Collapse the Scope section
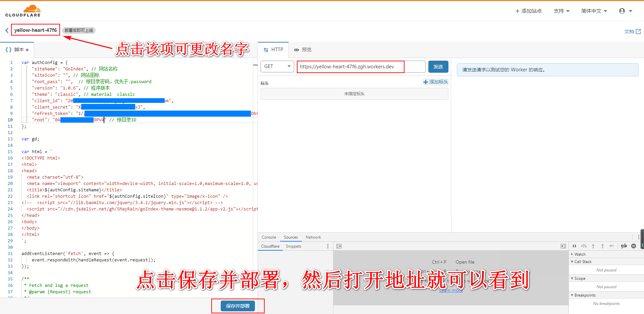Screen dimensions: 644x314 click(606, 278)
